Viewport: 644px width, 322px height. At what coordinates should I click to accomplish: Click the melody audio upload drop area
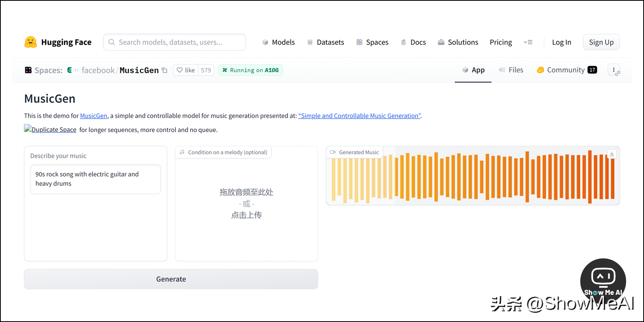point(247,204)
